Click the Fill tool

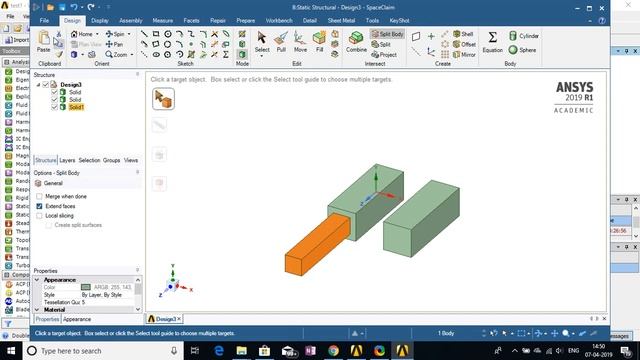(x=319, y=42)
